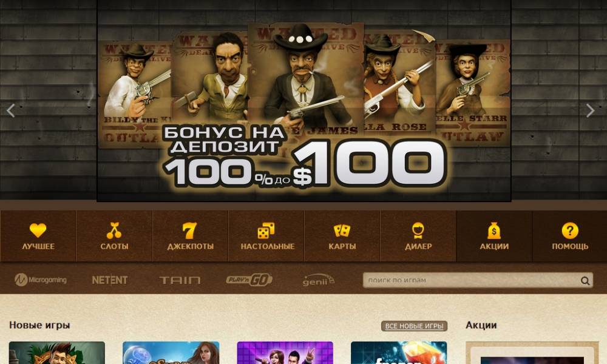Image resolution: width=607 pixels, height=364 pixels.
Task: Open the Все новые игры link
Action: tap(414, 326)
